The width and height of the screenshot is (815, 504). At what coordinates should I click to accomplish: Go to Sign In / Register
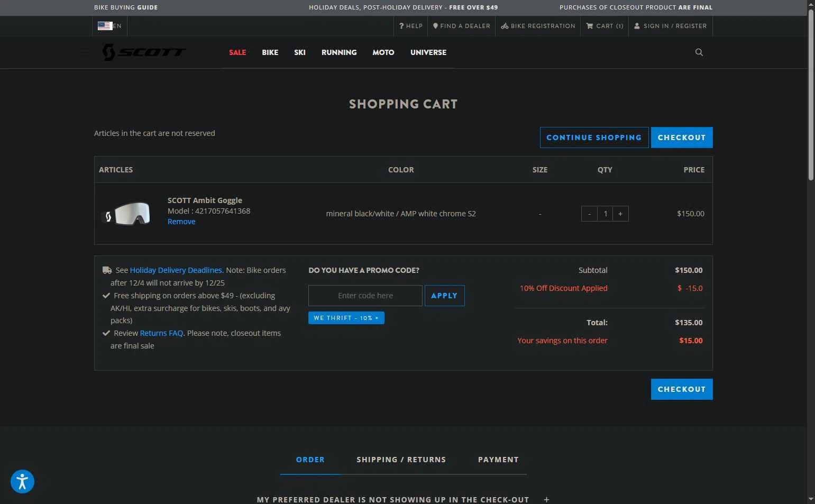pyautogui.click(x=670, y=26)
